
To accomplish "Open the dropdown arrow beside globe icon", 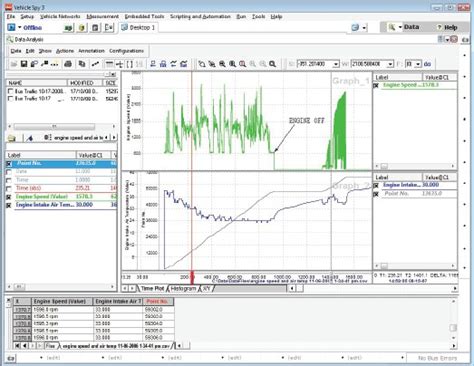I will tap(364, 28).
